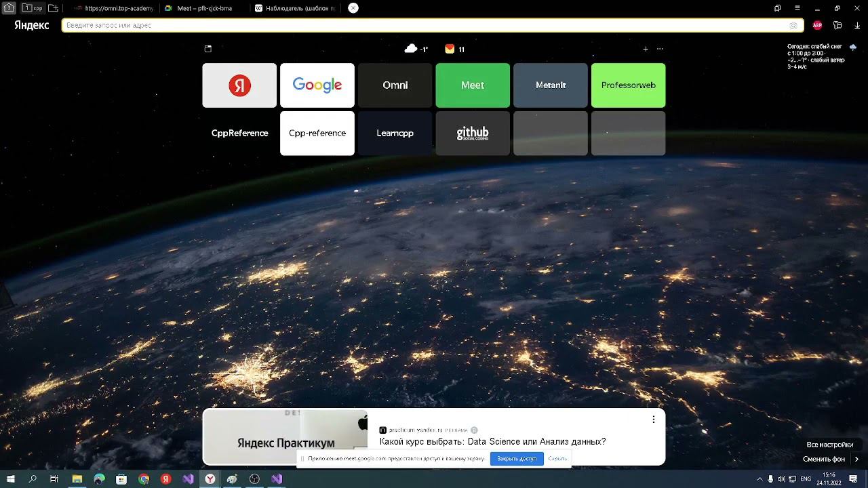Open Task View on the taskbar
The height and width of the screenshot is (488, 868).
pyautogui.click(x=55, y=479)
